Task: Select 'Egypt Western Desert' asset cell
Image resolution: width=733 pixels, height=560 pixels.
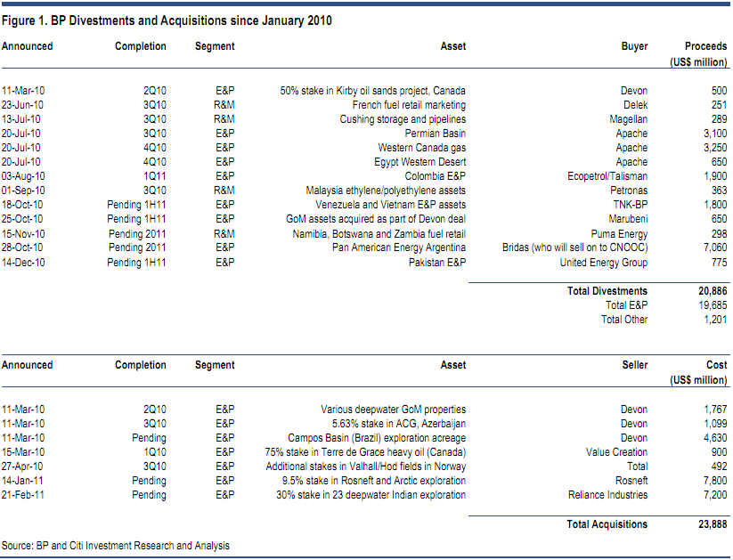Action: pos(419,162)
